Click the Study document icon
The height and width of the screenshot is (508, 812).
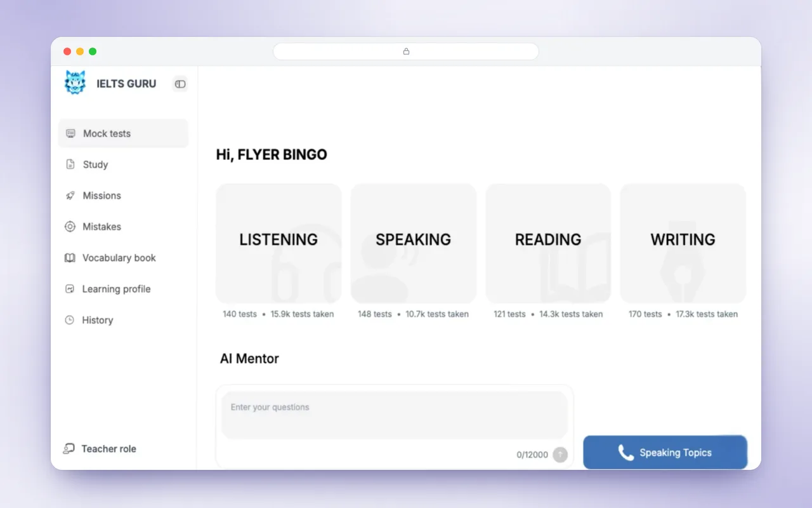[70, 164]
